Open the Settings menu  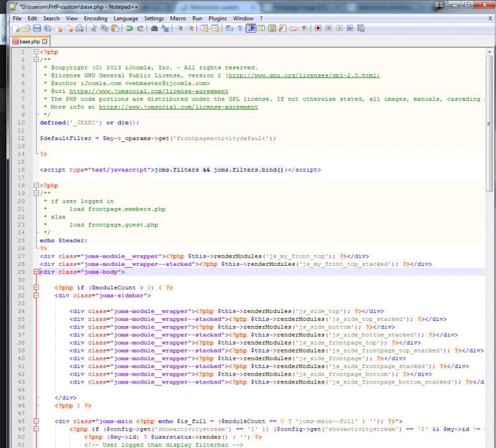click(x=154, y=19)
